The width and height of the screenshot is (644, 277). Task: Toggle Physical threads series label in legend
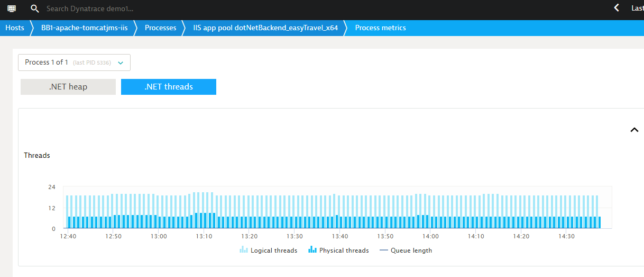click(344, 251)
